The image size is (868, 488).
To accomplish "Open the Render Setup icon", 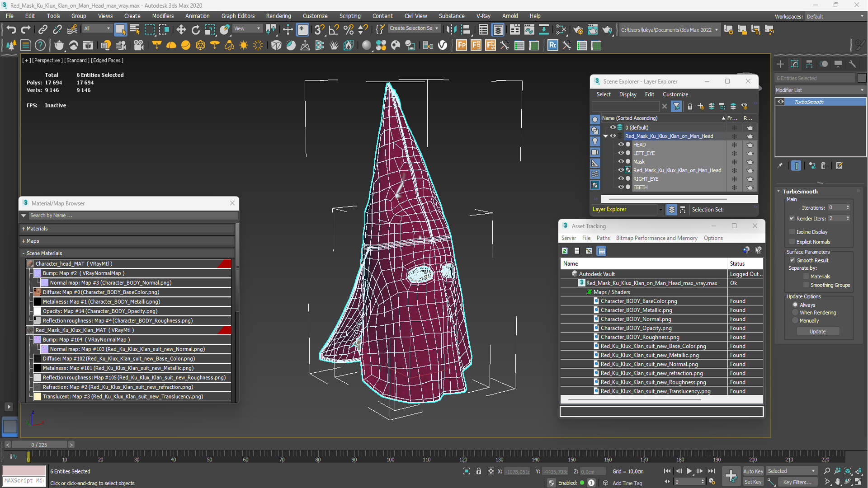I will 578,30.
